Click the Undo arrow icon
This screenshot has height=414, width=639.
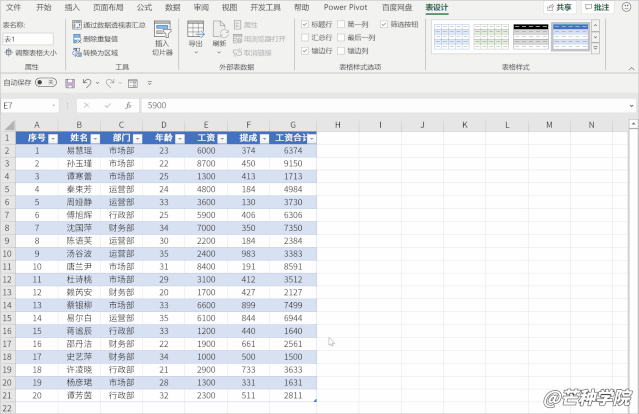(88, 83)
